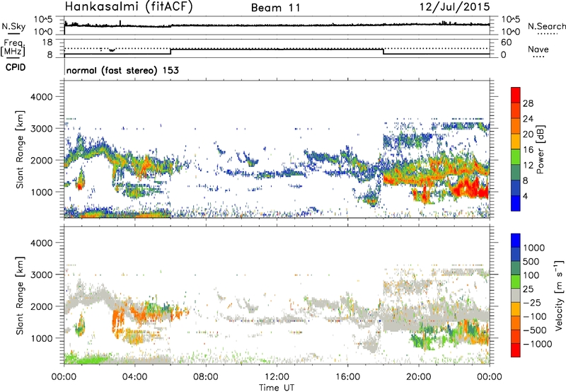Click the 20:00 time tick label
Image resolution: width=566 pixels, height=392 pixels.
pyautogui.click(x=419, y=376)
